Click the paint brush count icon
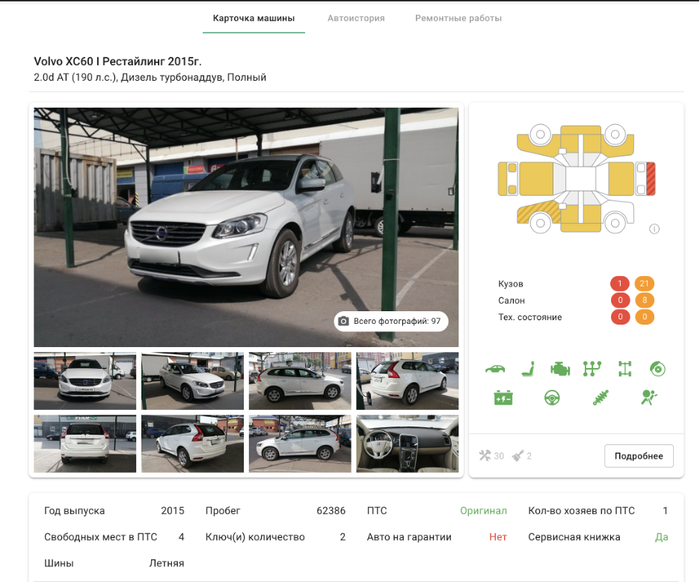The width and height of the screenshot is (700, 582). 518,456
